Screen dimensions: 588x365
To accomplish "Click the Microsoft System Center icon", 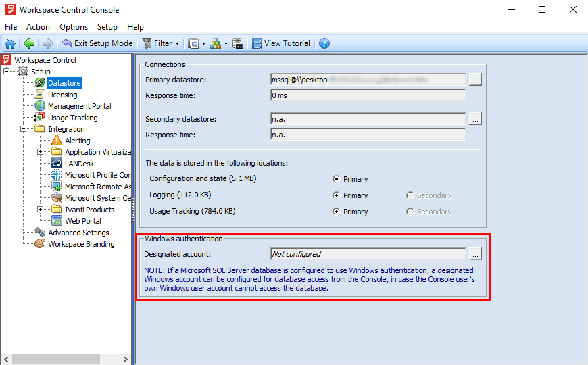I will [57, 197].
